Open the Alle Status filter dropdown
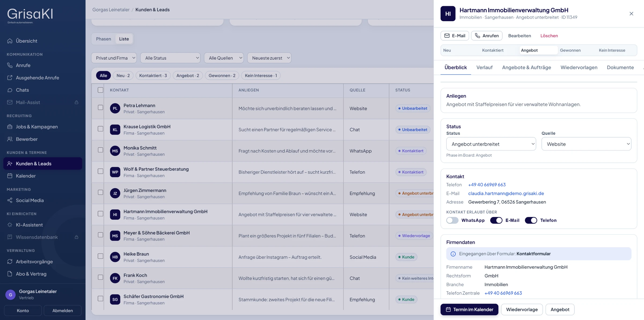 coord(170,58)
